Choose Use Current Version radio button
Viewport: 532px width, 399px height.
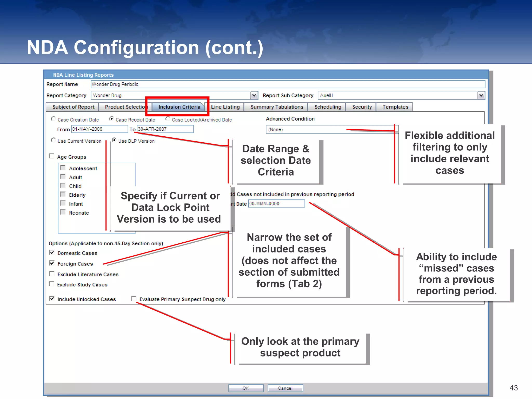click(x=53, y=140)
